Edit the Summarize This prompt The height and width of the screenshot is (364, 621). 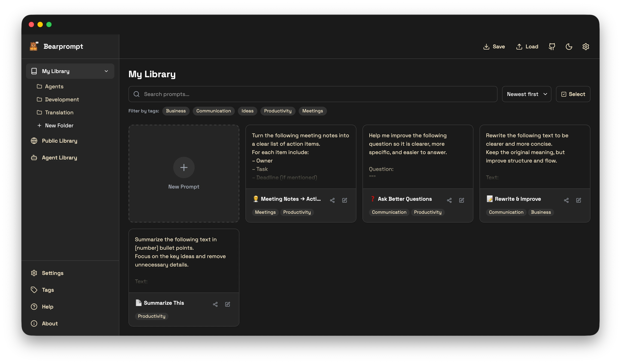pos(228,304)
